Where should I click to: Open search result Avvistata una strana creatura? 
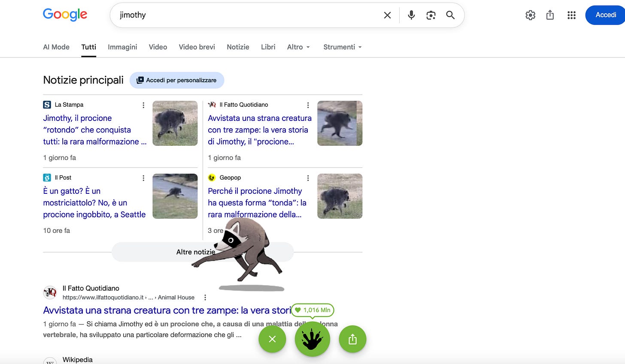[167, 310]
